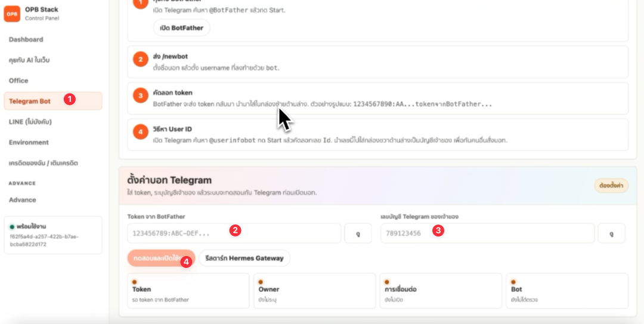This screenshot has height=324, width=644.
Task: Click รอ token จาก BotFather status text
Action: [x=160, y=300]
